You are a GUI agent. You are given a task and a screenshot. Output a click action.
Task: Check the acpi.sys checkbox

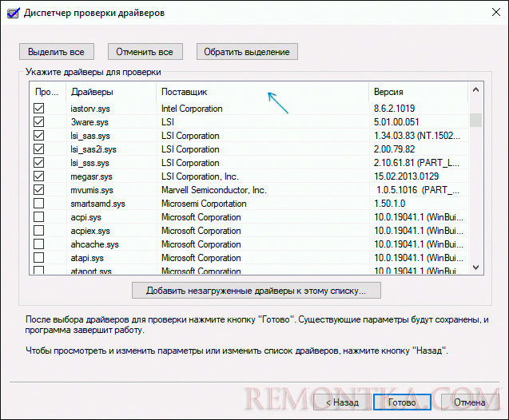point(39,217)
